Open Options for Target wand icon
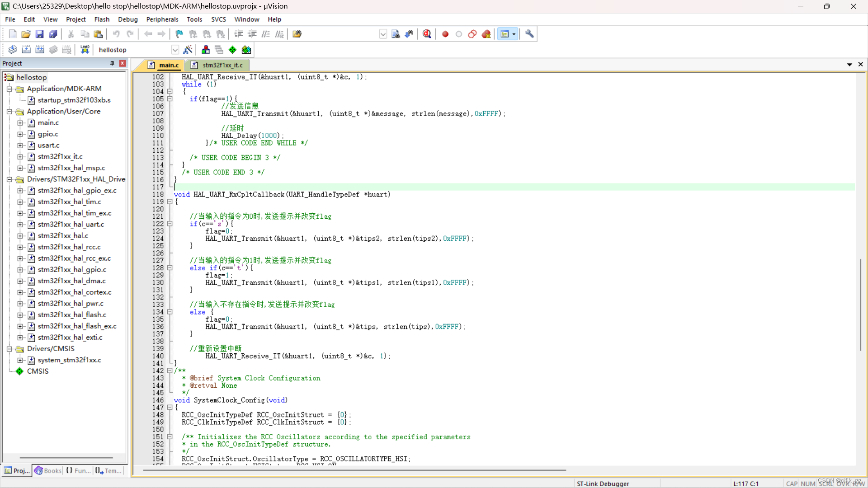This screenshot has width=868, height=488. point(188,50)
